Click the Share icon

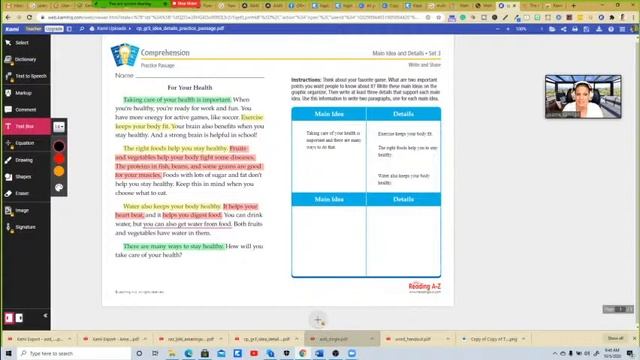[564, 29]
